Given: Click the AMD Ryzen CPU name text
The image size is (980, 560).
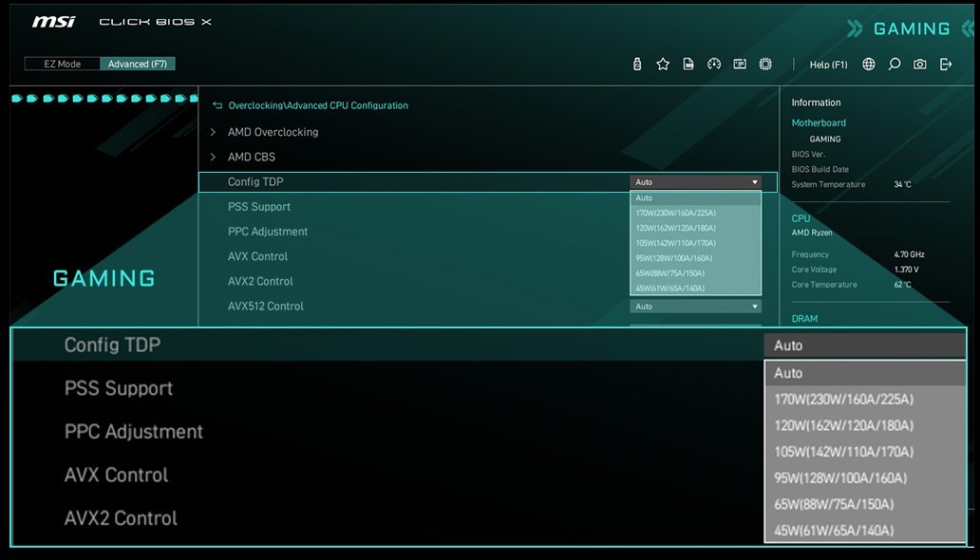Looking at the screenshot, I should pyautogui.click(x=812, y=233).
